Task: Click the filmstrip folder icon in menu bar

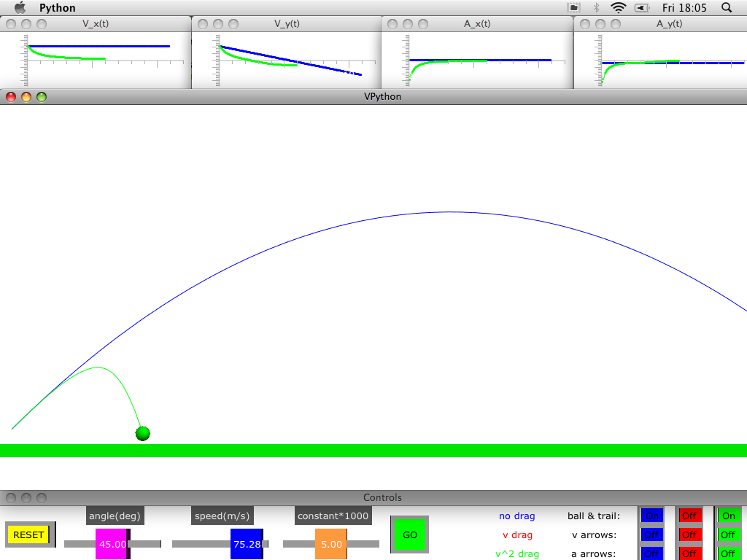Action: (x=573, y=8)
